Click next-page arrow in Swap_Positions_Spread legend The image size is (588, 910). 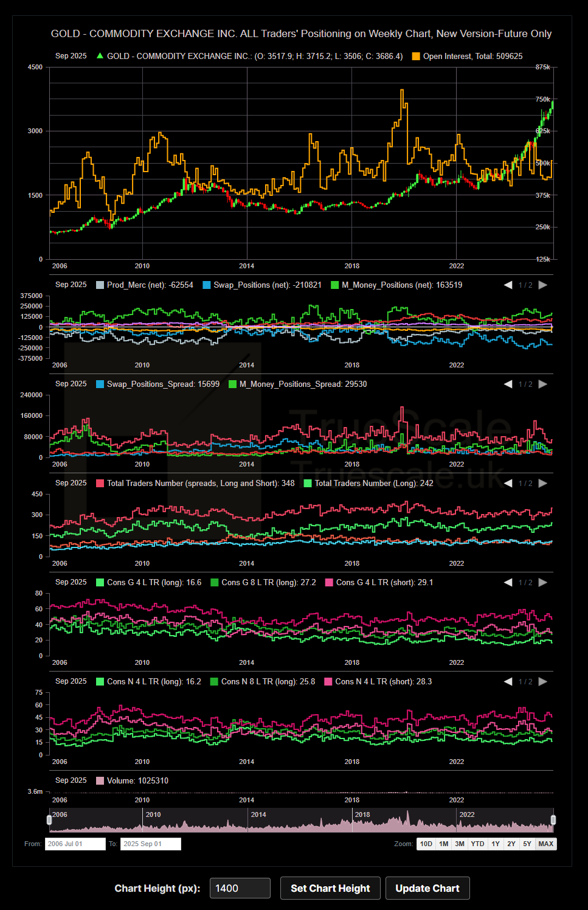click(x=543, y=384)
